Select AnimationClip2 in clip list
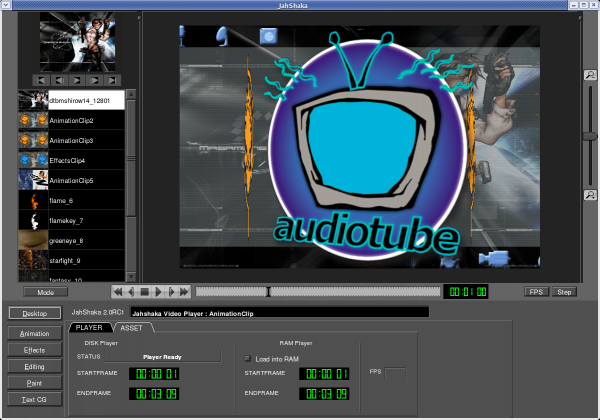Screen dimensions: 600x420 pos(72,120)
